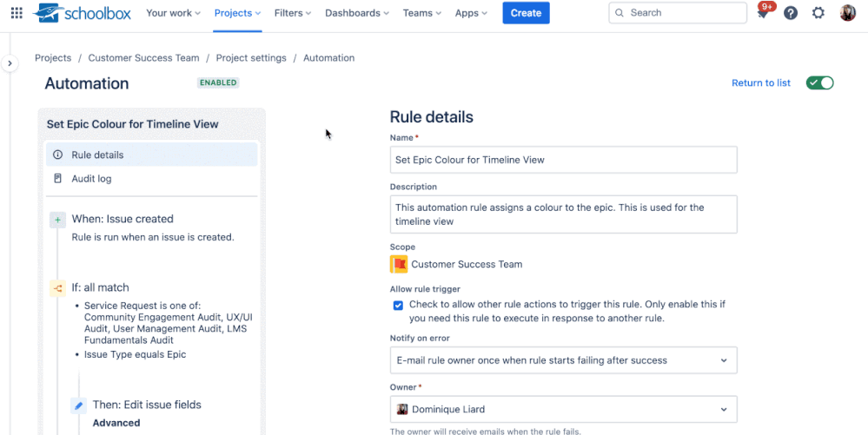Viewport: 868px width, 435px height.
Task: Click the Set Epic Colour rule title in sidebar
Action: (x=132, y=124)
